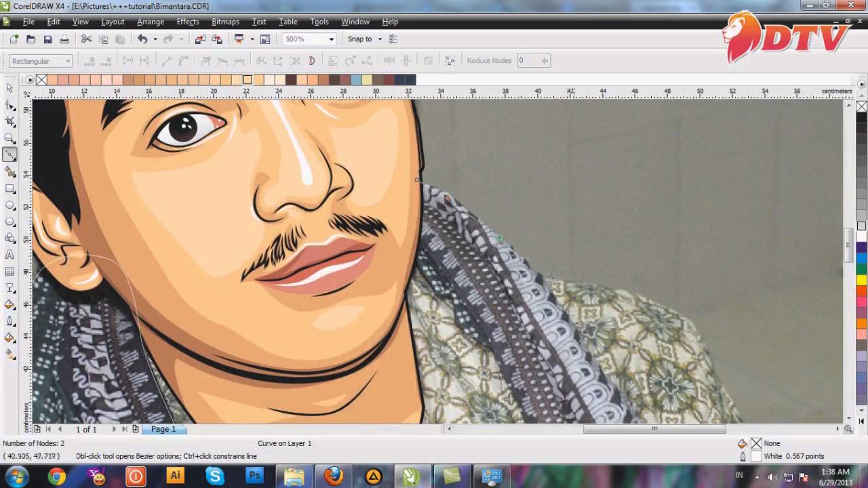The width and height of the screenshot is (868, 488).
Task: Open the Arrange menu
Action: coord(151,22)
